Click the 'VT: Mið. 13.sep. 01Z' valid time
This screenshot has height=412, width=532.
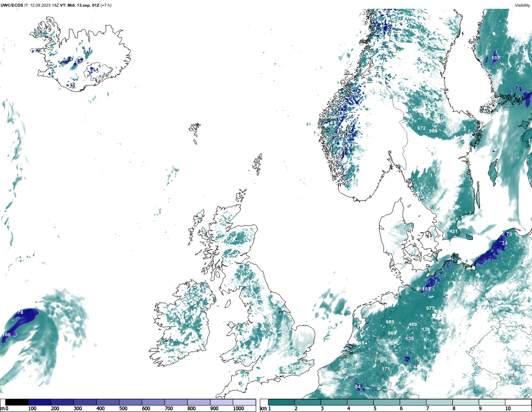click(80, 5)
